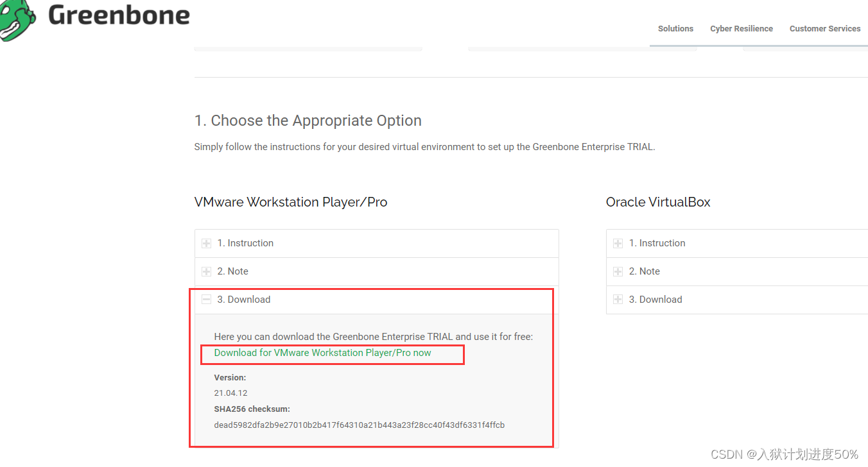Click heading 1. Choose the Appropriate Option
Viewport: 868px width, 467px height.
(x=308, y=121)
